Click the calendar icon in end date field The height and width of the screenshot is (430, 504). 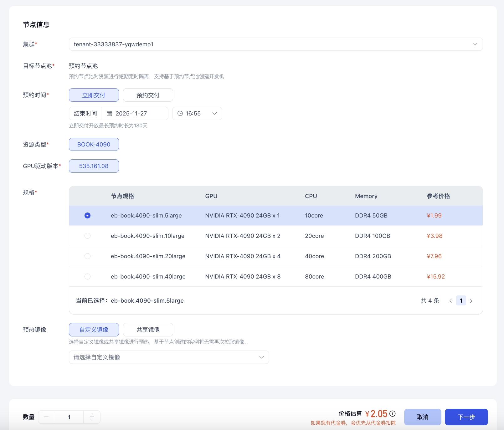tap(109, 114)
